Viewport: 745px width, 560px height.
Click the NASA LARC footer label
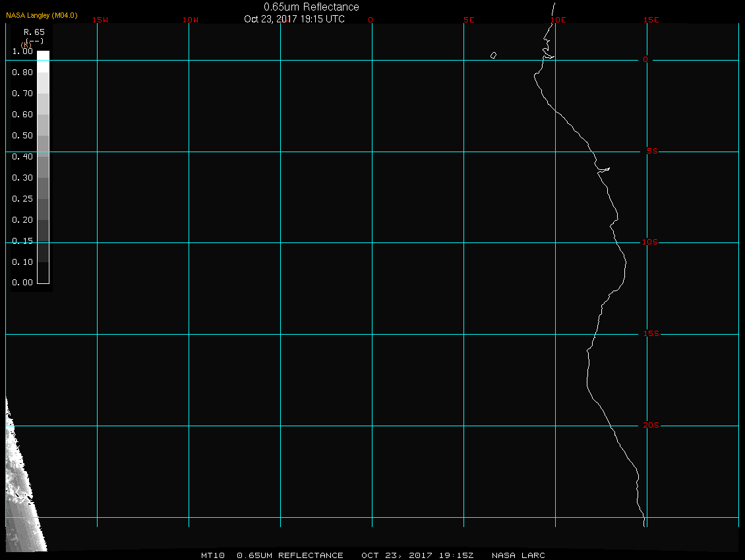click(x=518, y=555)
